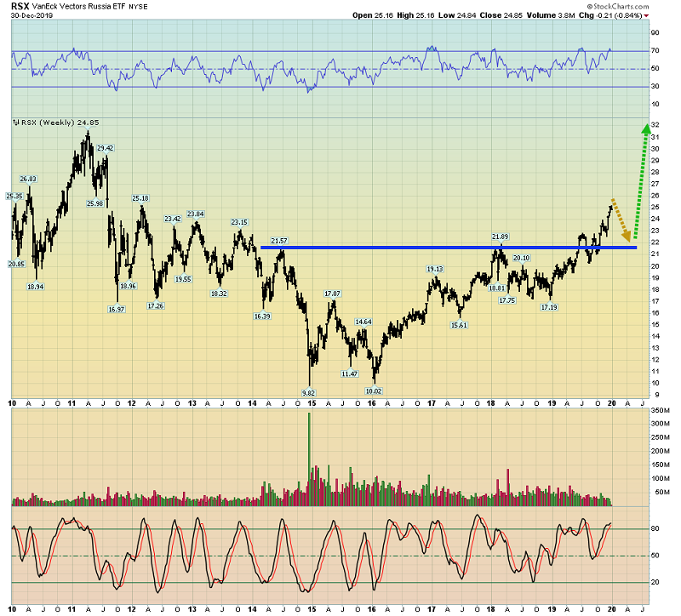
Task: Click the 9 label on price axis
Action: (x=655, y=395)
